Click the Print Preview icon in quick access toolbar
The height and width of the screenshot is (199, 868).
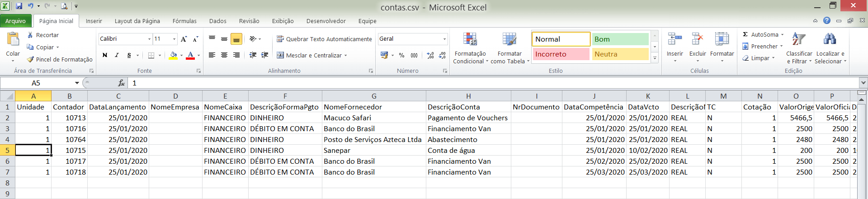point(64,6)
